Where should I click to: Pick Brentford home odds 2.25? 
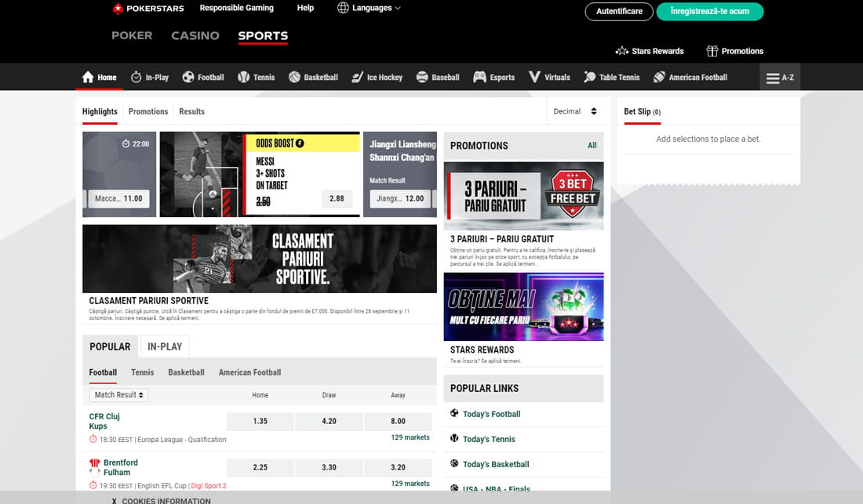coord(260,467)
